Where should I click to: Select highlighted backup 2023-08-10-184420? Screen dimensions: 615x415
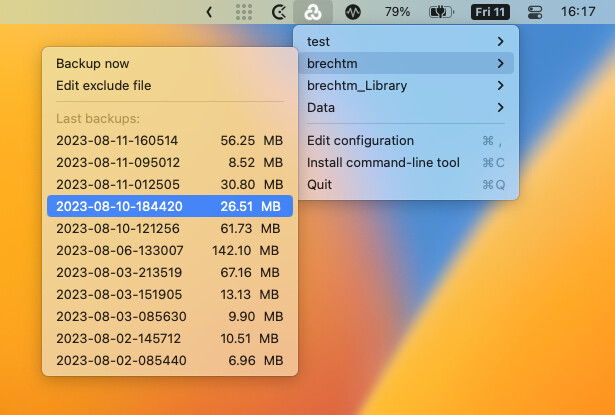tap(170, 206)
